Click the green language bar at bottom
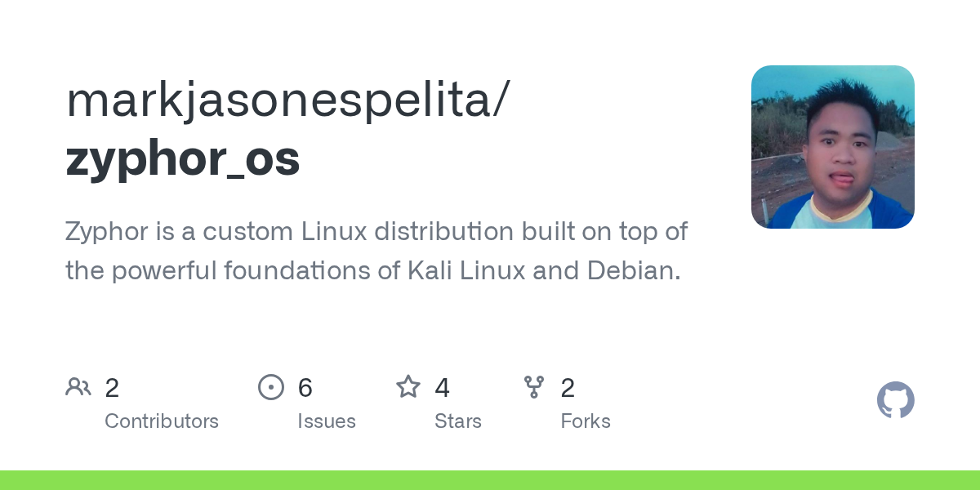Viewport: 980px width, 490px height. (490, 480)
